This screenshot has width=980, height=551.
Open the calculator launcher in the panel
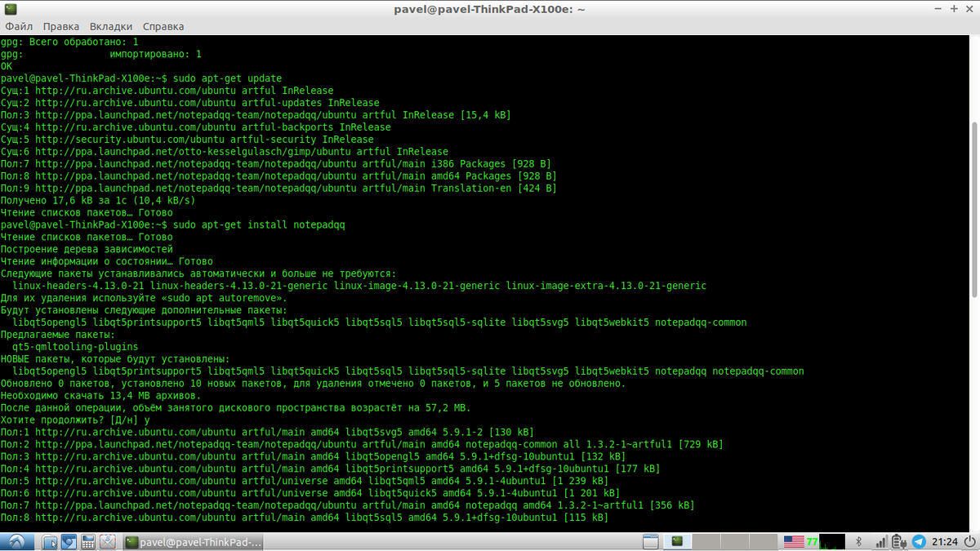click(x=88, y=541)
